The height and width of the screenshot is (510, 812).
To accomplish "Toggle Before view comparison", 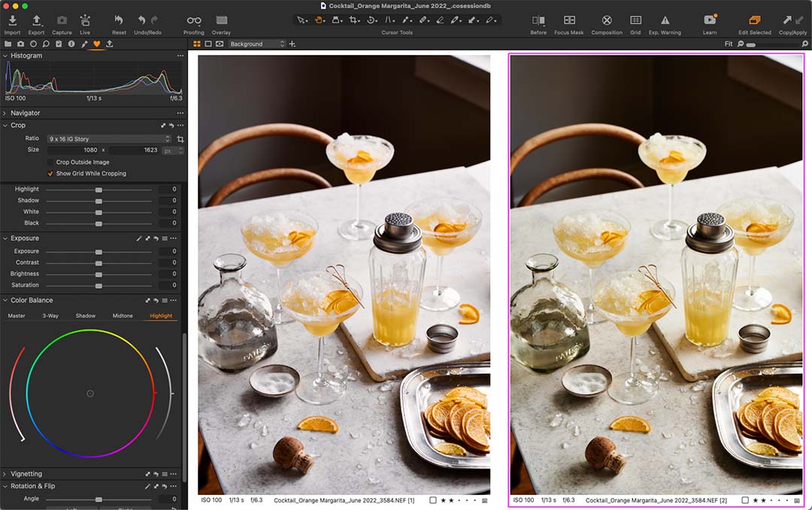I will (x=538, y=20).
